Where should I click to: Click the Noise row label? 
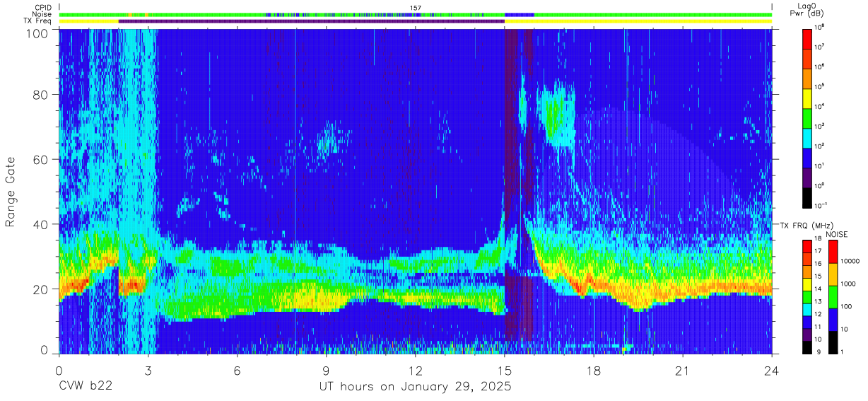42,14
